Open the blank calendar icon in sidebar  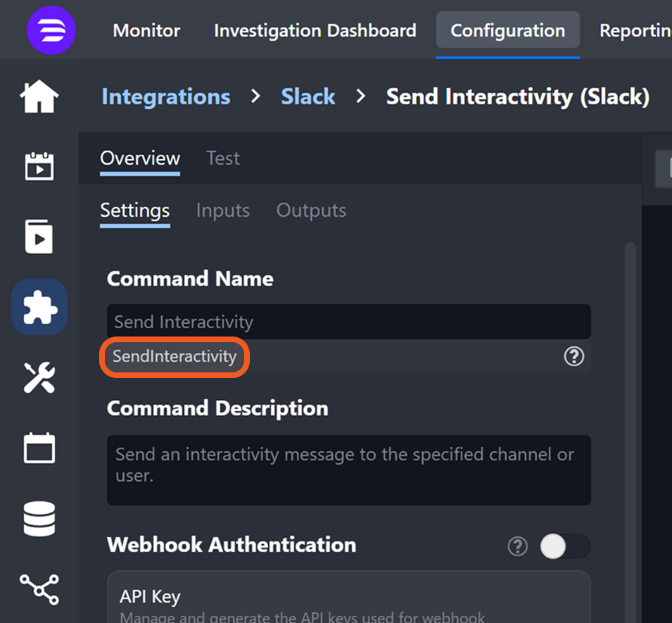[x=39, y=448]
